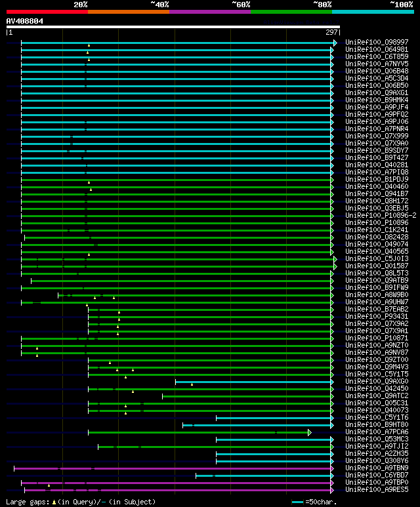The height and width of the screenshot is (507, 420).
Task: Select UniRef100_C5Y1T6 hit name
Action: (x=377, y=418)
